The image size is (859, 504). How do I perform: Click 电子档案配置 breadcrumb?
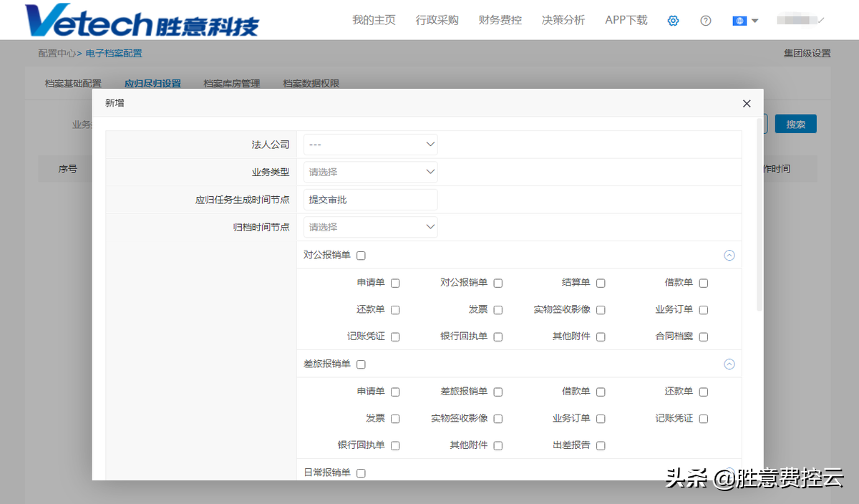click(x=114, y=53)
